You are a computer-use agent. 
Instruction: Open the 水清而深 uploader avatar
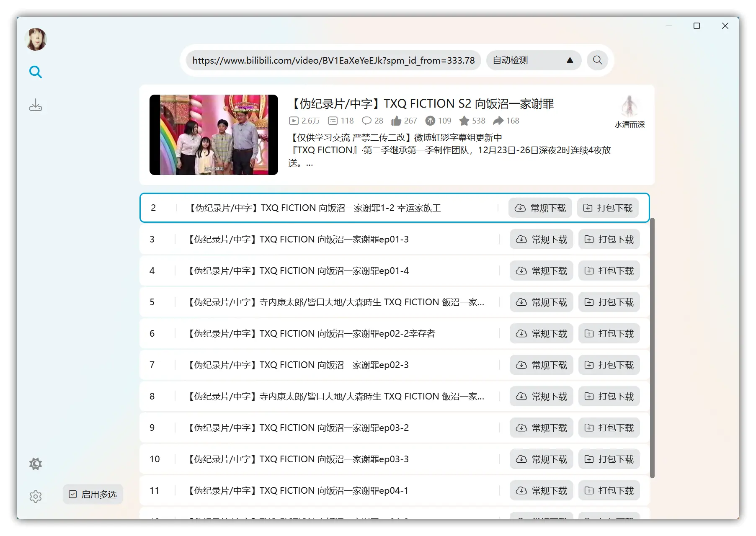[629, 106]
